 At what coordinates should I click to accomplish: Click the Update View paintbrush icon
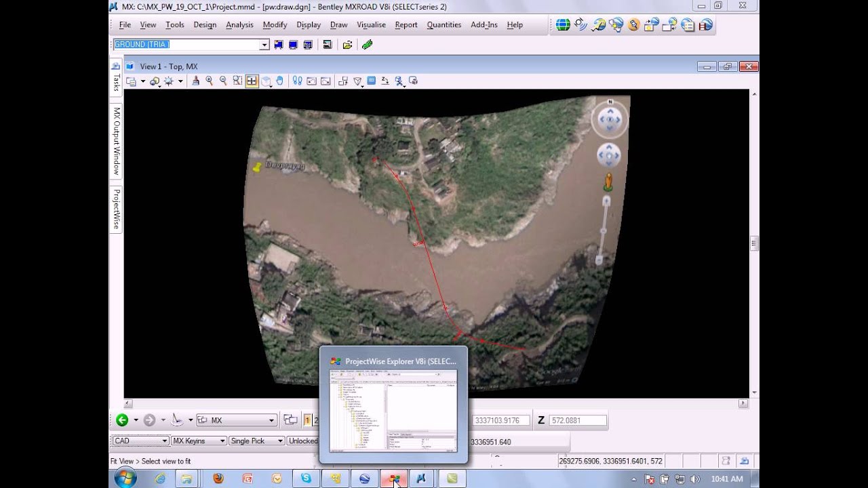coord(196,81)
